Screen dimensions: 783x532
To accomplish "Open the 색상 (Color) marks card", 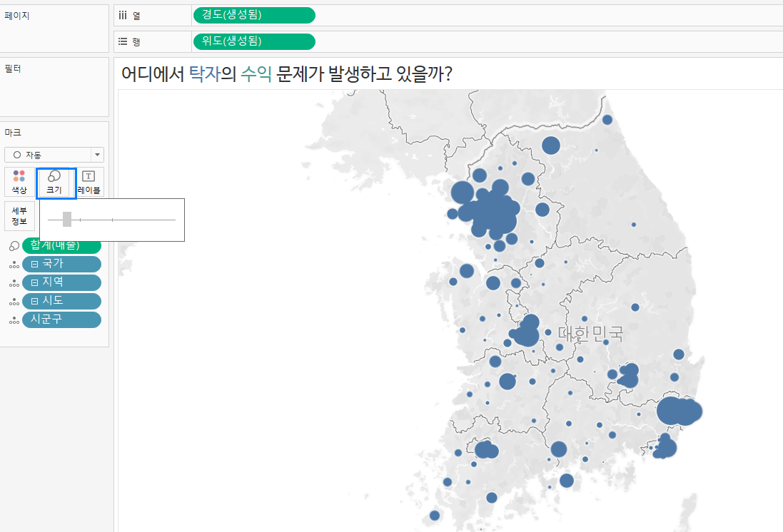I will (19, 182).
